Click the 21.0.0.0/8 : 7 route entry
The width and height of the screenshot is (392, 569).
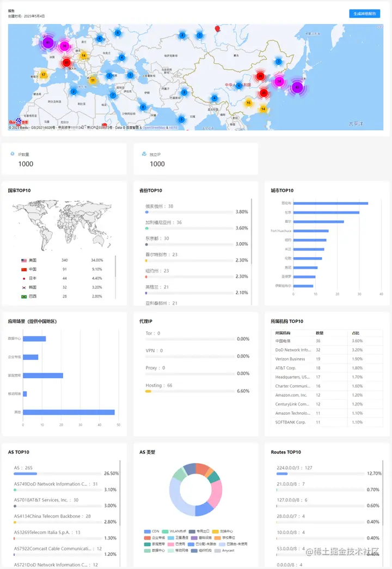pyautogui.click(x=291, y=484)
